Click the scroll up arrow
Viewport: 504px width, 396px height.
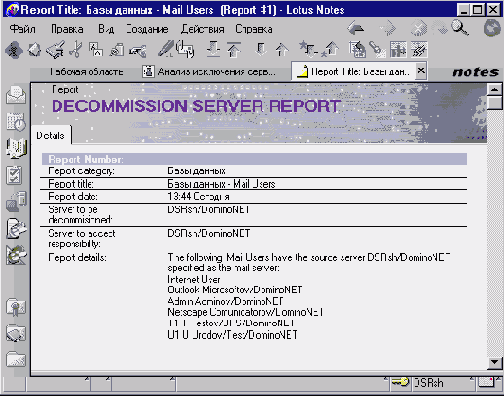pyautogui.click(x=494, y=89)
